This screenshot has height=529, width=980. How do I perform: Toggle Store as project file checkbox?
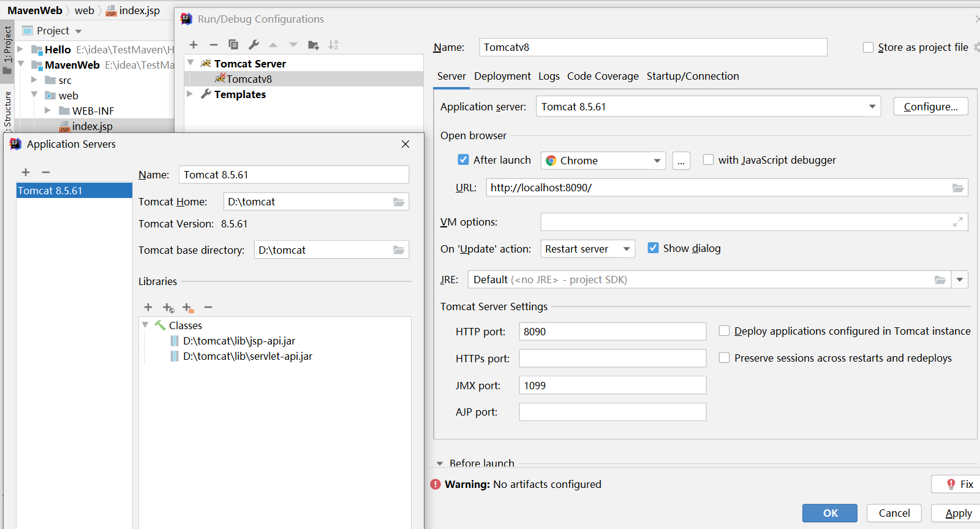coord(868,47)
